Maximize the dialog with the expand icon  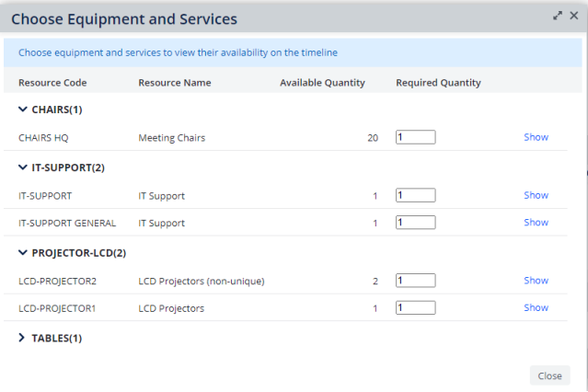click(x=558, y=16)
